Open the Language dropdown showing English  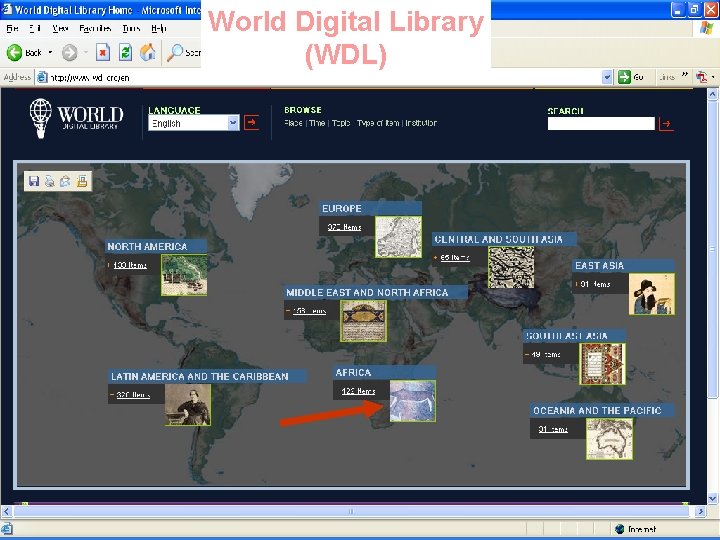(194, 123)
